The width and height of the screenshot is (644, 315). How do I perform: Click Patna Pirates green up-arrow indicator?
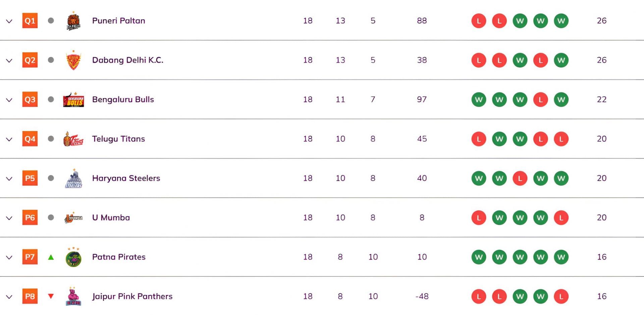click(x=51, y=257)
